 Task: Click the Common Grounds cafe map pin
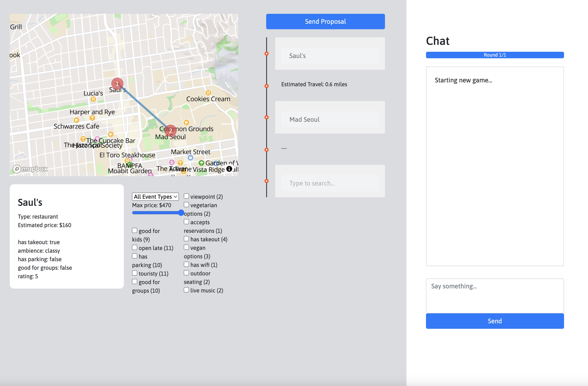coord(186,122)
